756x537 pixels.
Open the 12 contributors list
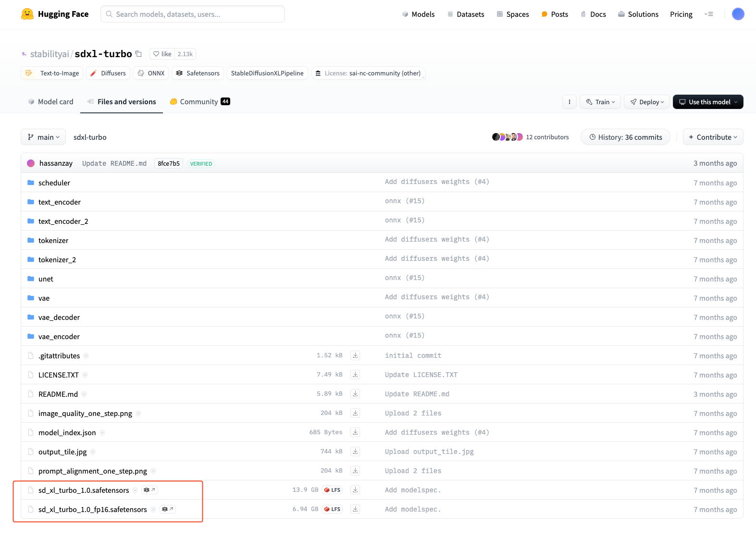coord(547,137)
